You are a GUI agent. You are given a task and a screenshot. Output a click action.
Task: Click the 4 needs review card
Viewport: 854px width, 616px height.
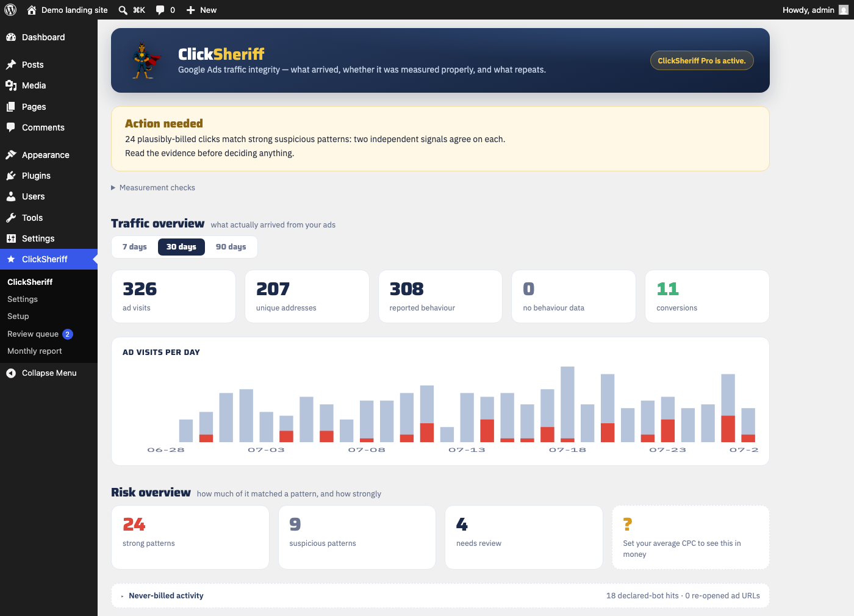[524, 537]
